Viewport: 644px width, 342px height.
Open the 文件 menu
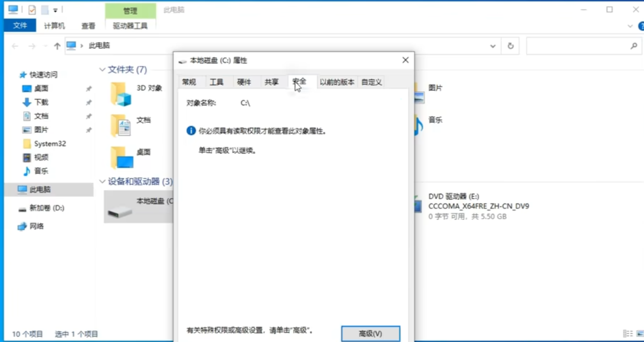[x=20, y=26]
